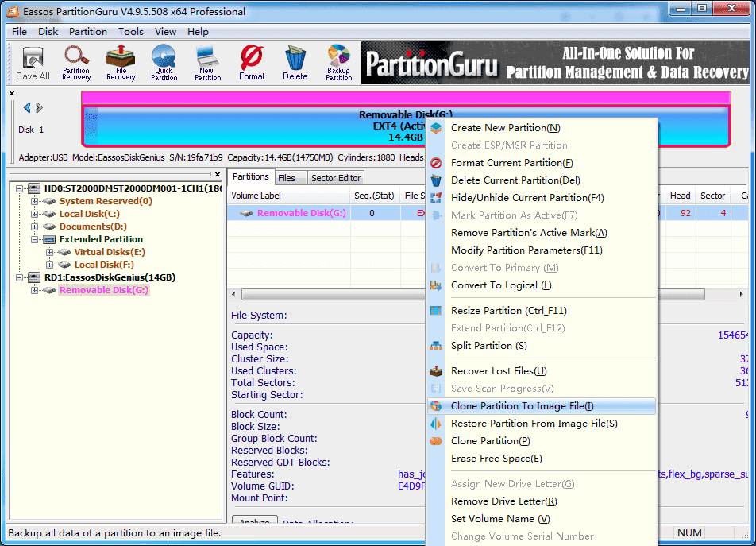Click the Create New Partition menu icon
The height and width of the screenshot is (546, 756).
point(436,128)
